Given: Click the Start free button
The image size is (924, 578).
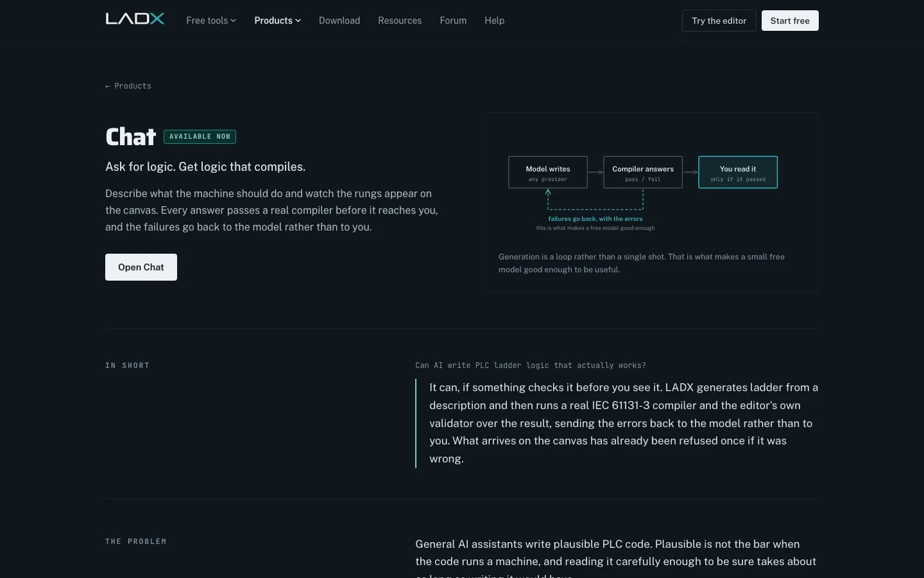Looking at the screenshot, I should 790,21.
